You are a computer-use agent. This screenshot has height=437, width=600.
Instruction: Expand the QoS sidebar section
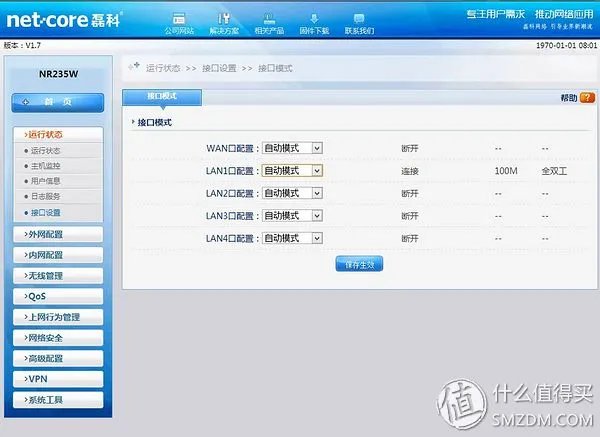coord(58,296)
